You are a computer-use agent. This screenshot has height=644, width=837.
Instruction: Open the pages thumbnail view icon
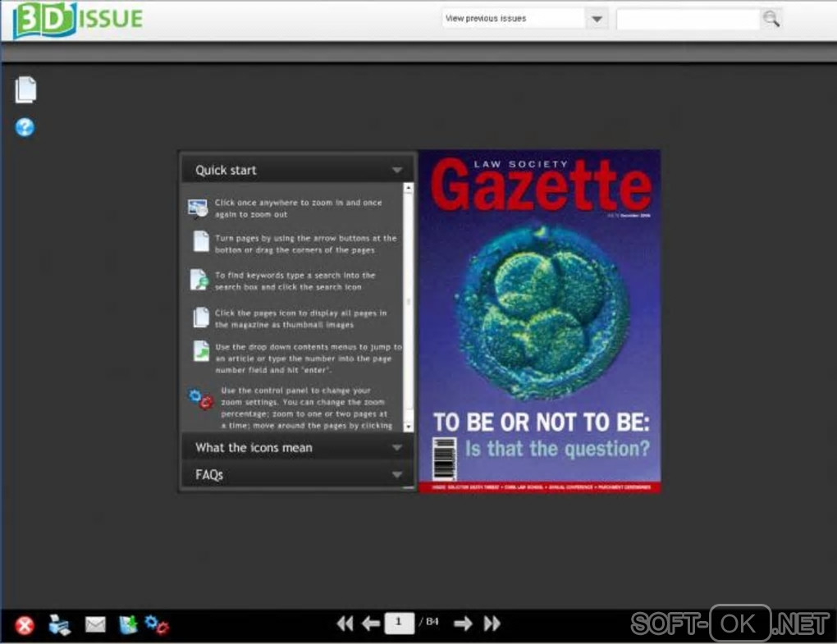pos(26,90)
